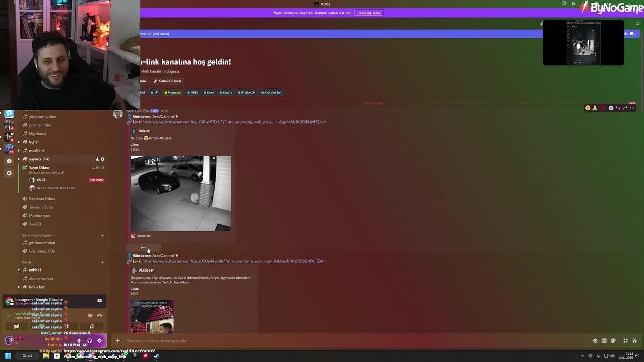
Task: Mute the microphone in user panel
Action: (79, 341)
